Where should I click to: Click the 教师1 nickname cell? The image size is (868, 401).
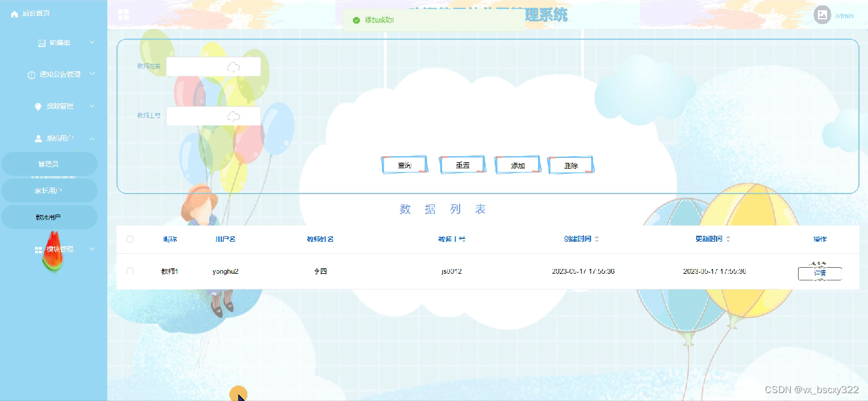[x=169, y=271]
